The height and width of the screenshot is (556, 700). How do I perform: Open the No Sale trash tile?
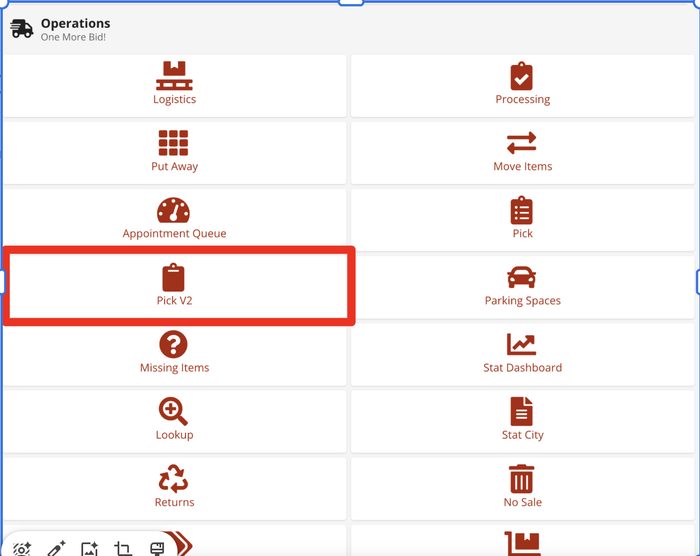tap(522, 488)
